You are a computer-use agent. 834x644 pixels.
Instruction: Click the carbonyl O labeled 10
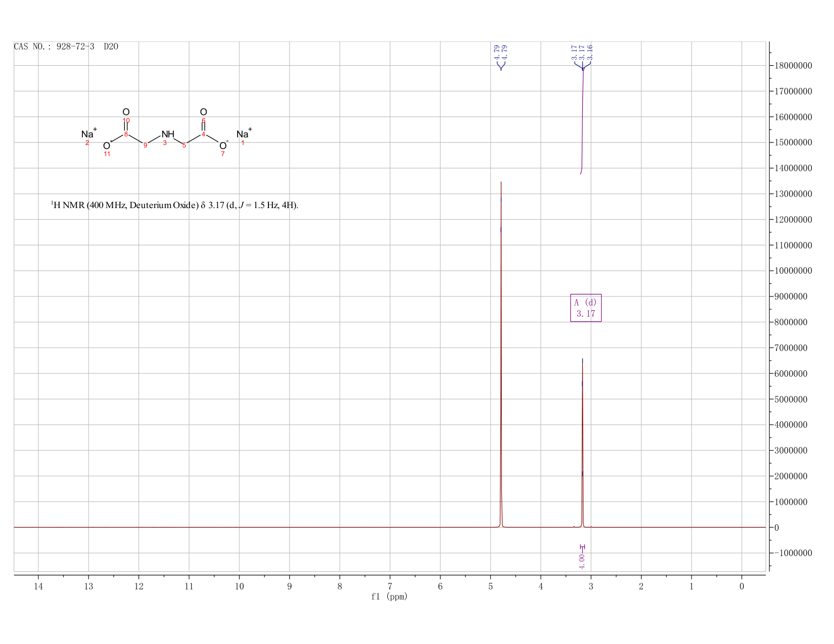pos(126,112)
